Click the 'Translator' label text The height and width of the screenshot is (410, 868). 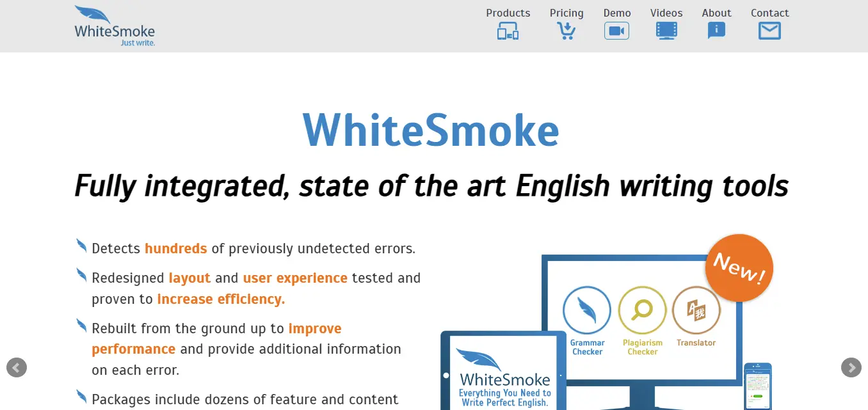(696, 343)
